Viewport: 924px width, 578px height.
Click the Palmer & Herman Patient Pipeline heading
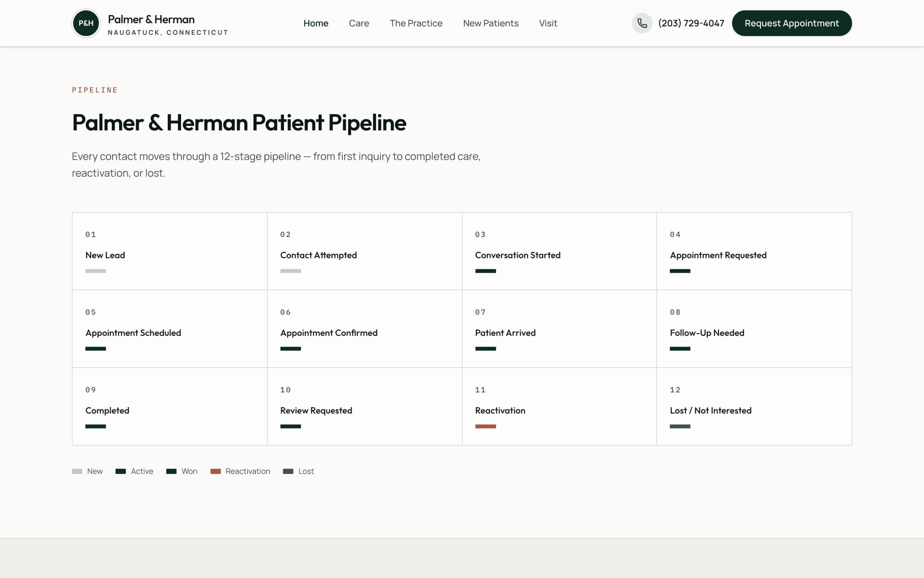coord(239,123)
